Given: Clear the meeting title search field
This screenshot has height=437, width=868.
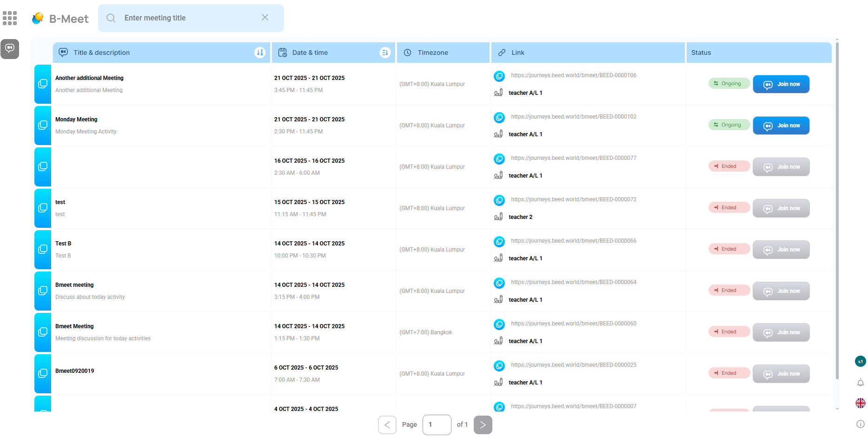Looking at the screenshot, I should pos(265,18).
